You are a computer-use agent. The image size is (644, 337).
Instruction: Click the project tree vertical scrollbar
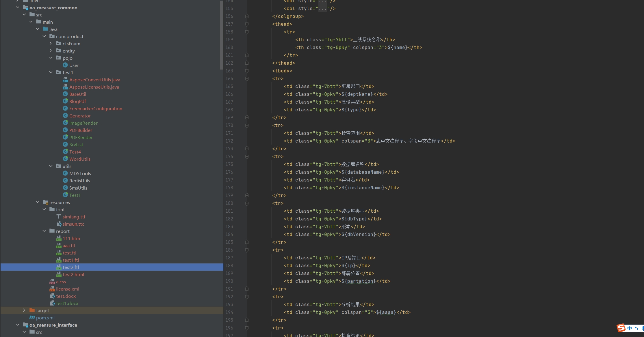pos(221,35)
